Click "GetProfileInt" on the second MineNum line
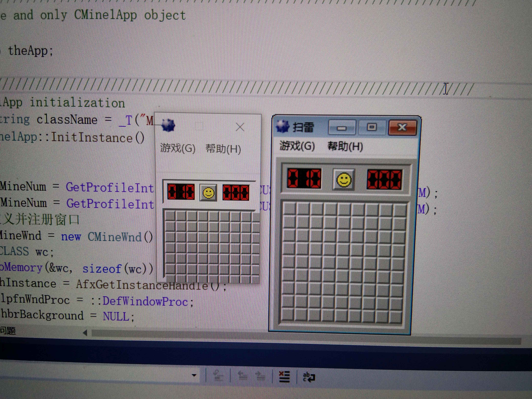532x399 pixels. click(x=110, y=204)
